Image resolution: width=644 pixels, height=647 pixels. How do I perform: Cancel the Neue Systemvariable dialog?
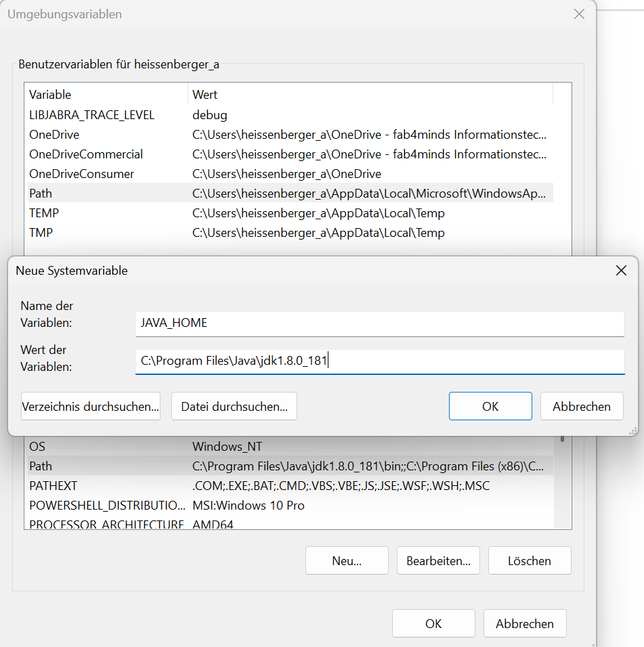581,406
